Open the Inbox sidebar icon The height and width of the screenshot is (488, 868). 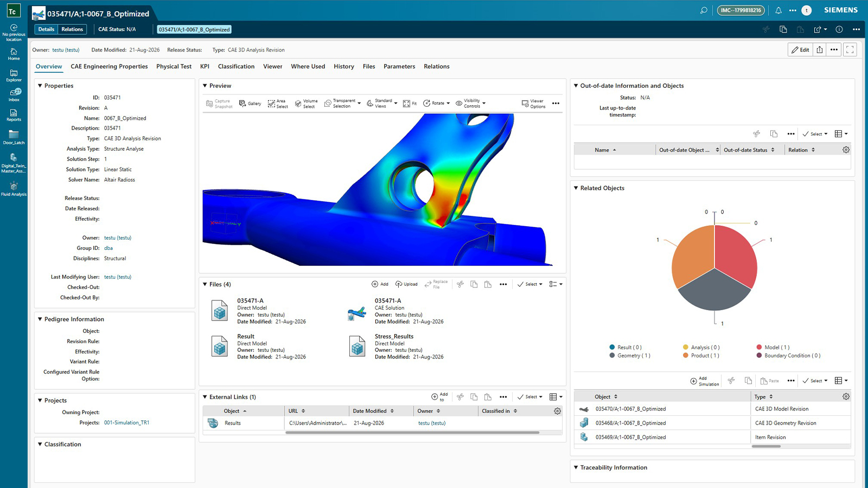click(14, 95)
